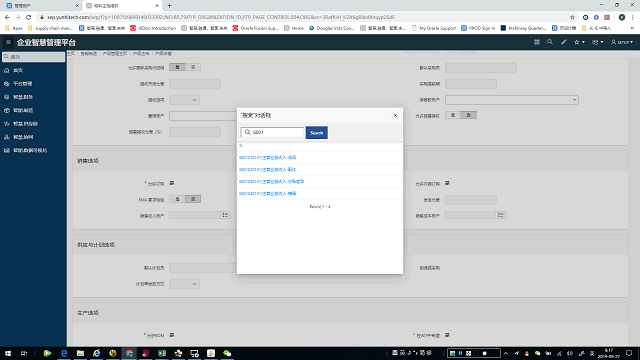Click the 默认采购员 input field
Screen dimensions: 640x360
[481, 68]
